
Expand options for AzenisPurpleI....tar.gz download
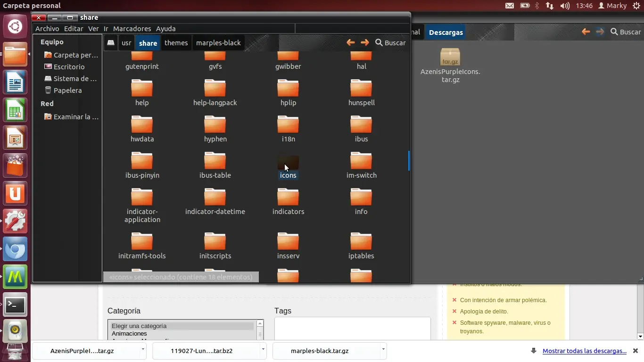[x=143, y=350]
